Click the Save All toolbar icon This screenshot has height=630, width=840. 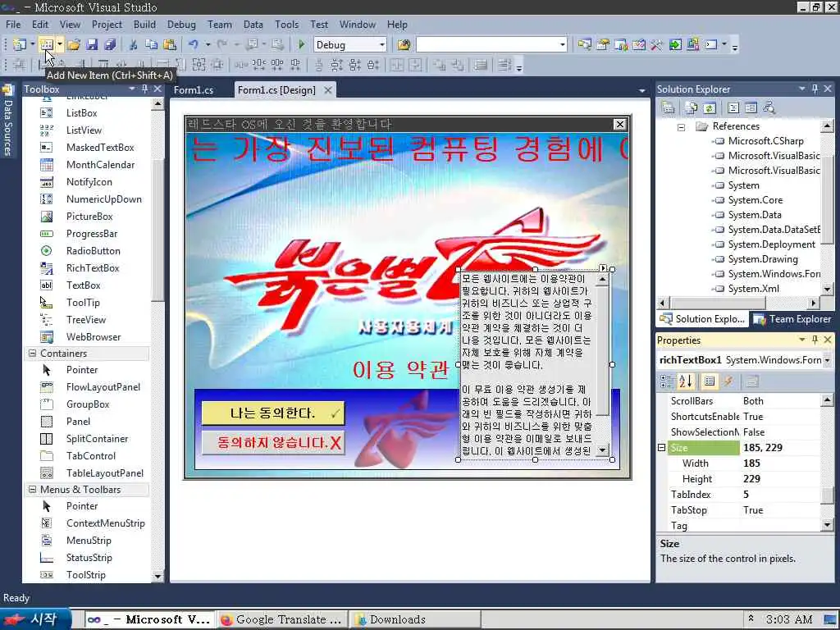point(111,44)
